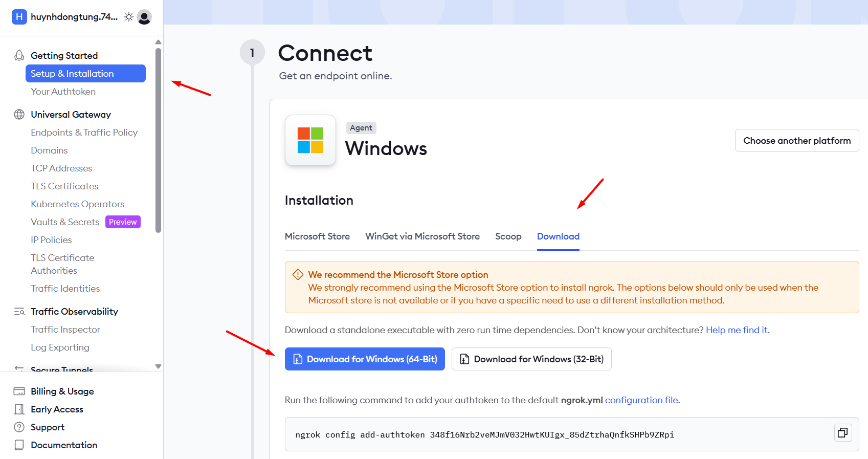
Task: Select the Scoop installation tab
Action: (508, 236)
